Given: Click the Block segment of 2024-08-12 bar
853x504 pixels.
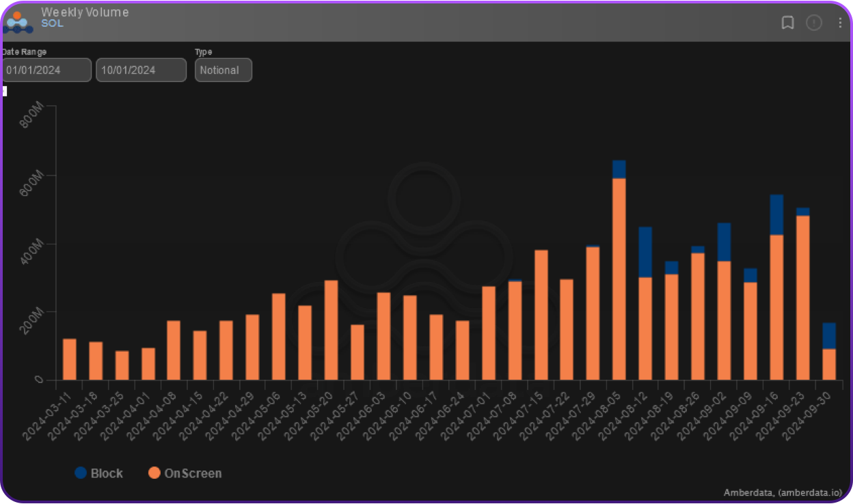Looking at the screenshot, I should pyautogui.click(x=645, y=252).
